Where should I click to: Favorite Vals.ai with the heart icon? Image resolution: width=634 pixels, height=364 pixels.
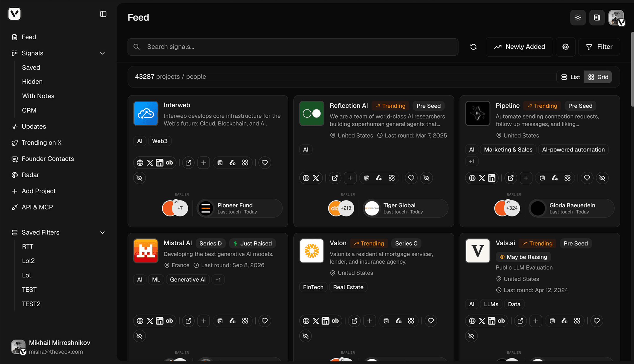coord(597,321)
